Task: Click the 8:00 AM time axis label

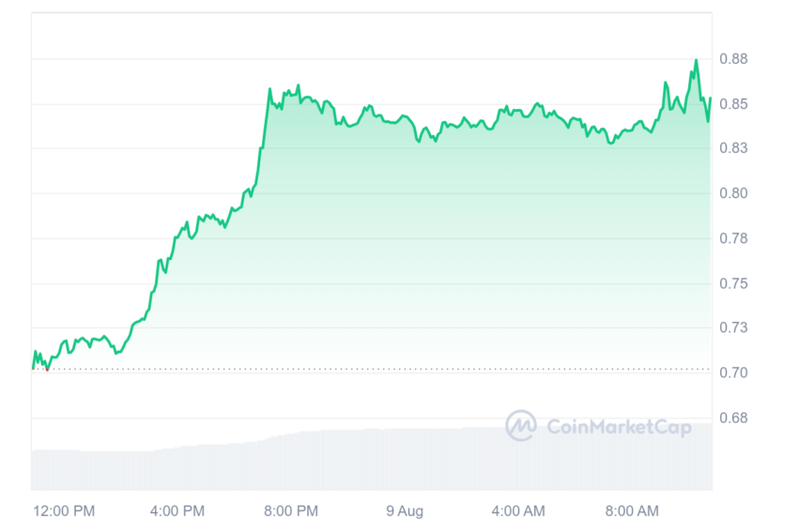Action: coord(632,510)
